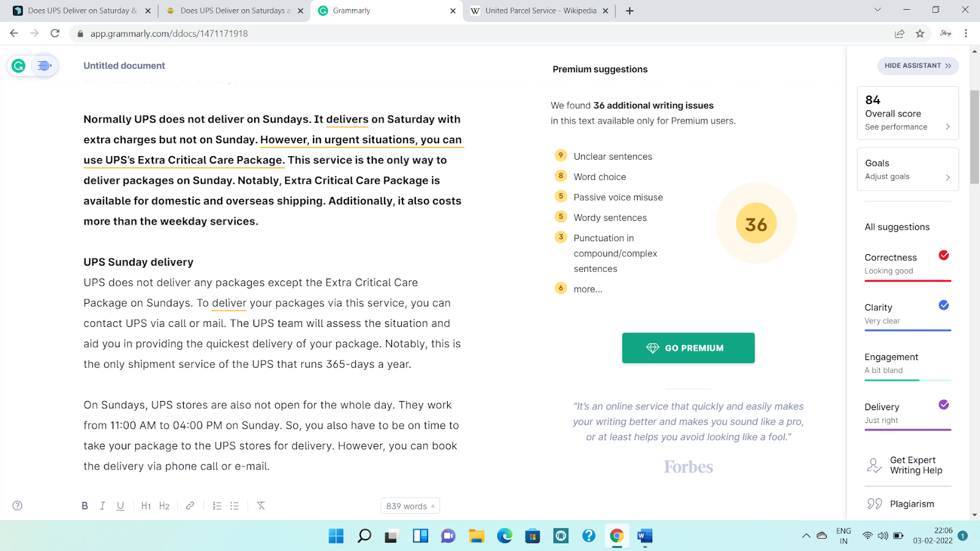Toggle the Clarity suggestions checkmark
Screen dimensions: 980x551
tap(944, 305)
